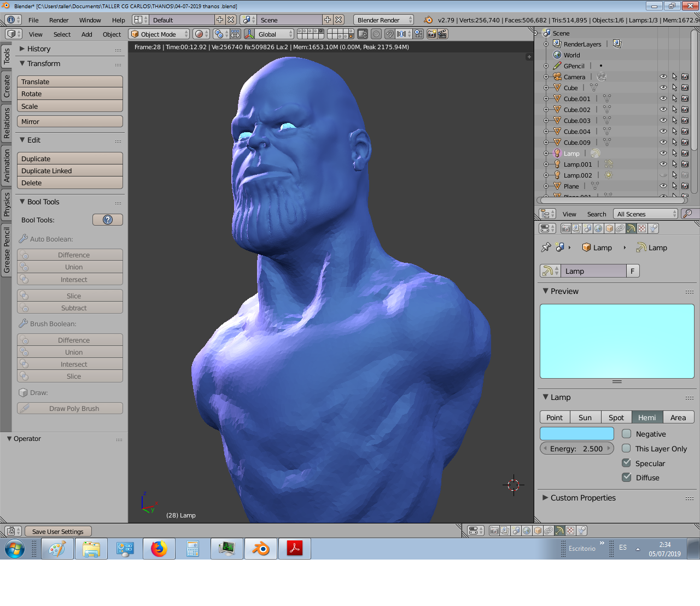Open the Render Layers properties tab icon
Image resolution: width=700 pixels, height=606 pixels.
577,228
